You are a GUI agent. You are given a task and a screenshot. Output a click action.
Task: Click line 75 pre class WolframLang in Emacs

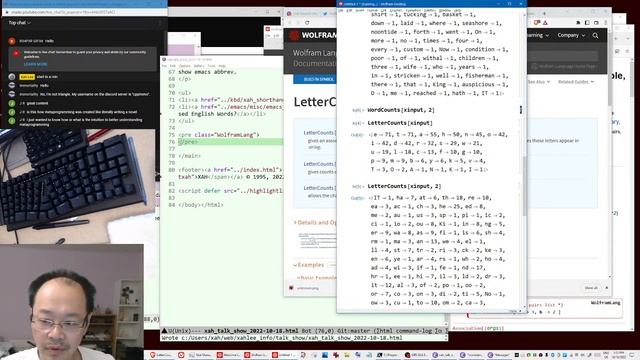(x=219, y=135)
